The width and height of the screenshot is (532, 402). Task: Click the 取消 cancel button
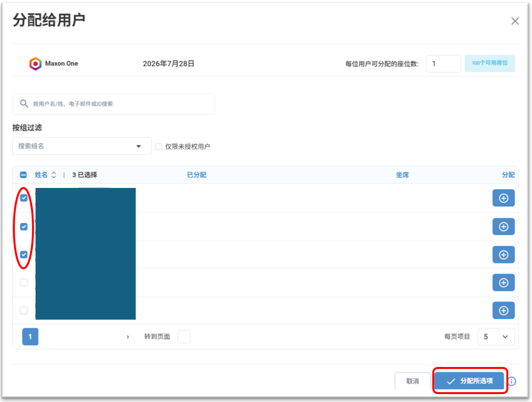click(x=413, y=381)
